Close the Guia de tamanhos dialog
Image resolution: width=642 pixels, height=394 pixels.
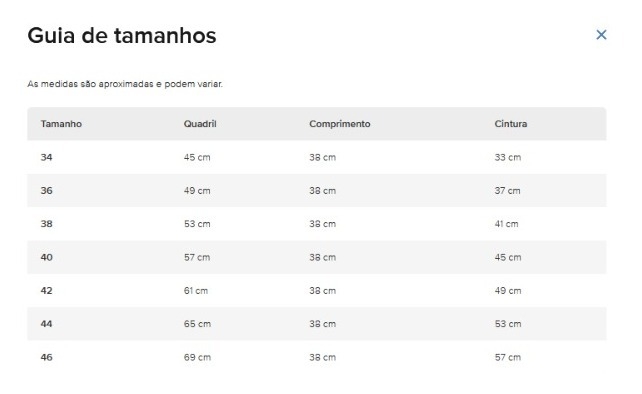(601, 35)
